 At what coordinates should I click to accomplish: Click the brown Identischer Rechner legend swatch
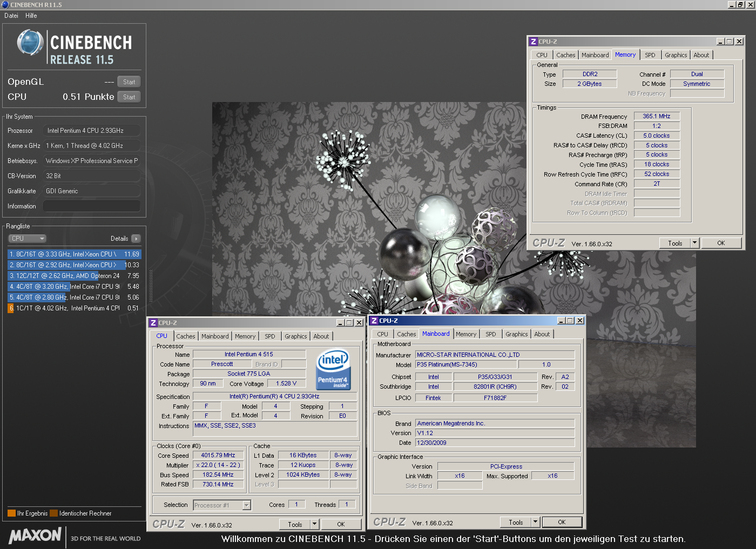53,513
